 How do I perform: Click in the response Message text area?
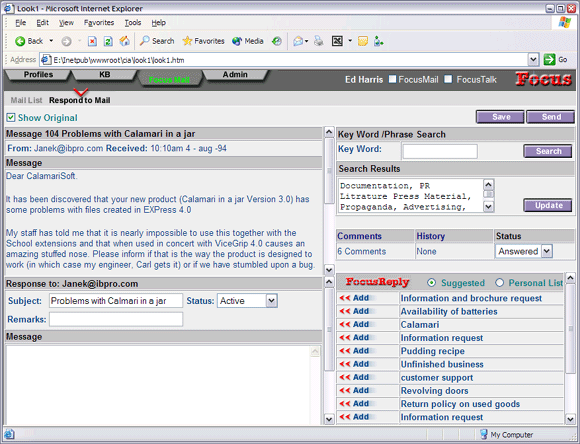tap(159, 385)
